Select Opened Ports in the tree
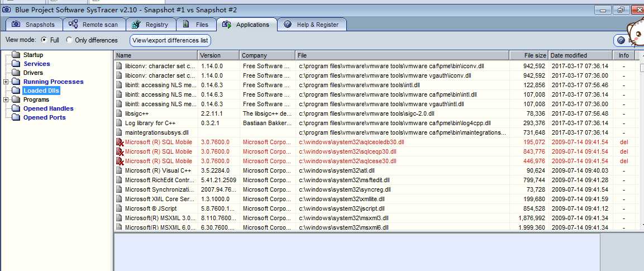 pyautogui.click(x=44, y=117)
